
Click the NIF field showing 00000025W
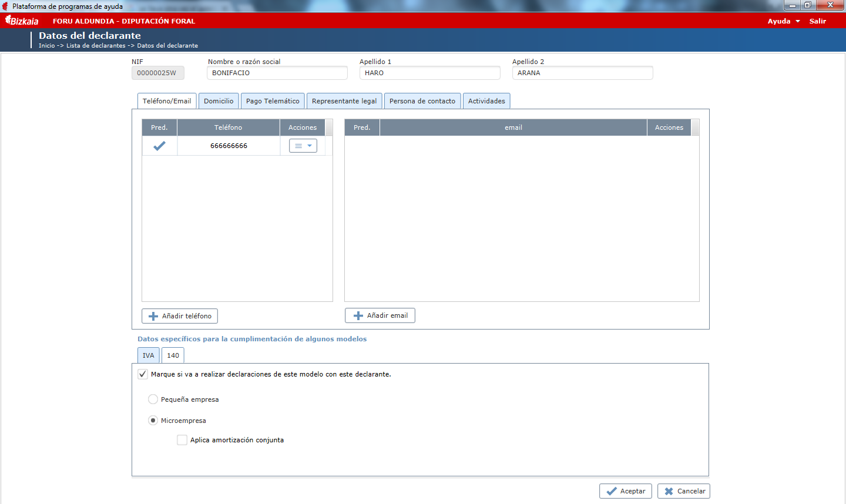point(158,73)
